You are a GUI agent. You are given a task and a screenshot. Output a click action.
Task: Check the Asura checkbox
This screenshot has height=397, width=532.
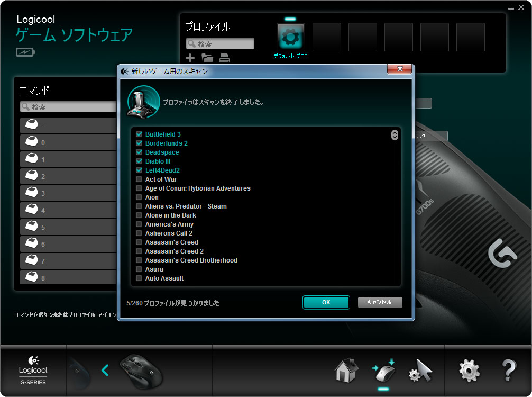click(x=139, y=269)
